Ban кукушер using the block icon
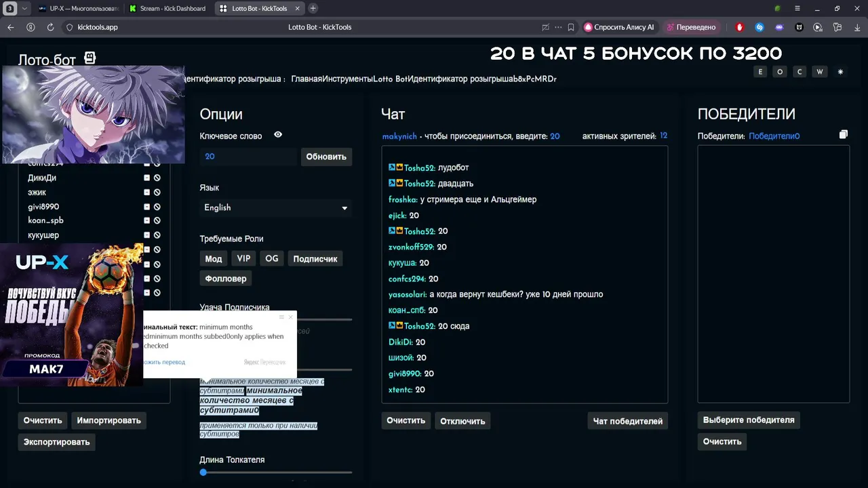This screenshot has width=868, height=488. pos(157,235)
